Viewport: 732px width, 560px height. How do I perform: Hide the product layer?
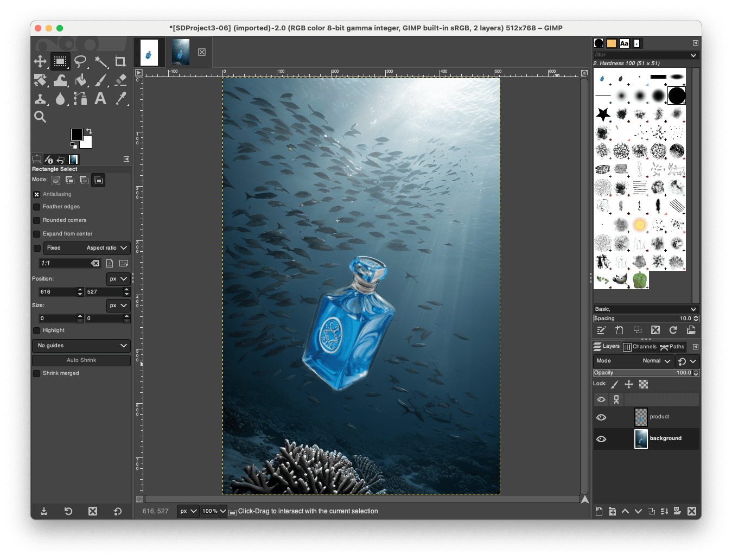click(x=601, y=417)
